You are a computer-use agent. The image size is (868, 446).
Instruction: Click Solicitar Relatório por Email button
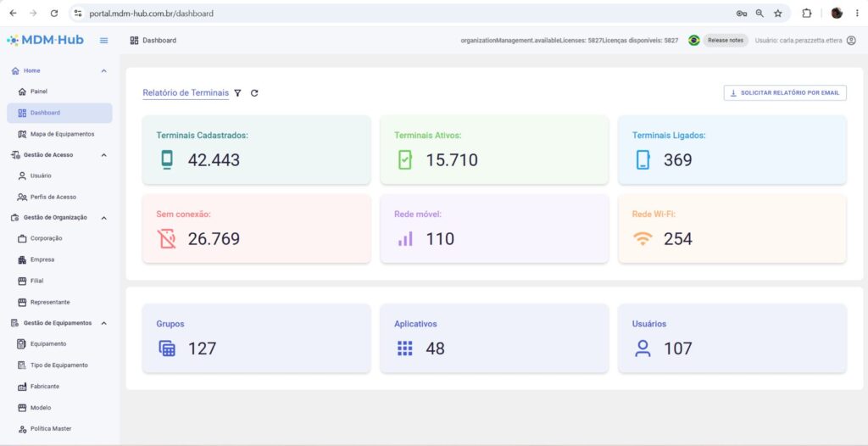[x=785, y=93]
